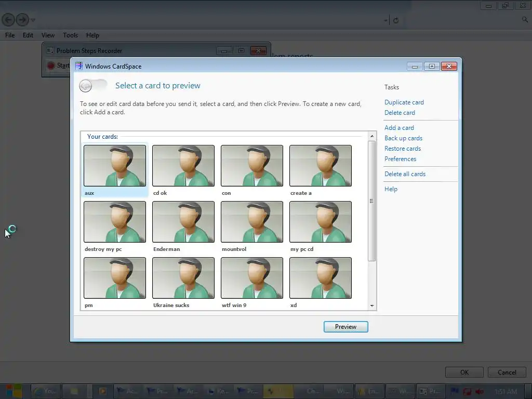
Task: Open the Edit menu in background window
Action: click(x=28, y=35)
